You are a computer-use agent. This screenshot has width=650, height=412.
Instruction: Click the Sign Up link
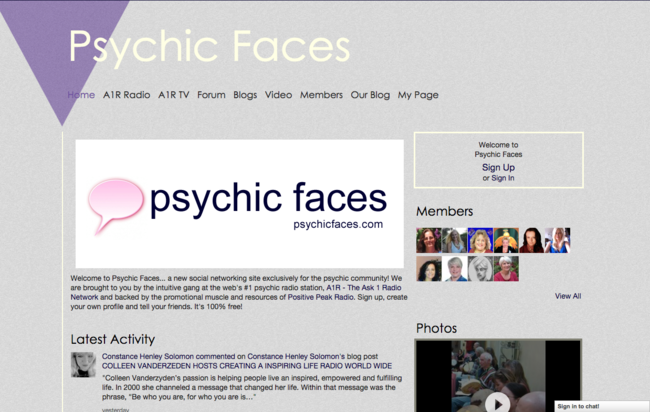click(x=498, y=167)
